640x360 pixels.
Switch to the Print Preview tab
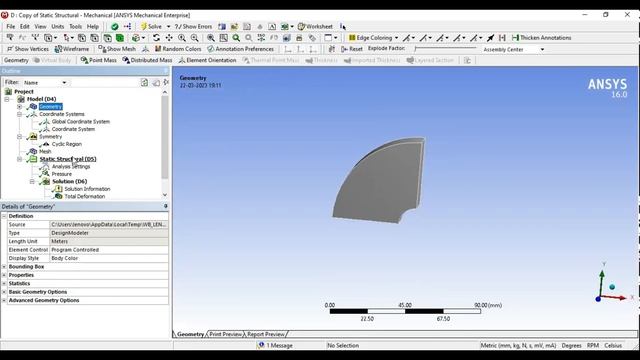click(x=226, y=334)
